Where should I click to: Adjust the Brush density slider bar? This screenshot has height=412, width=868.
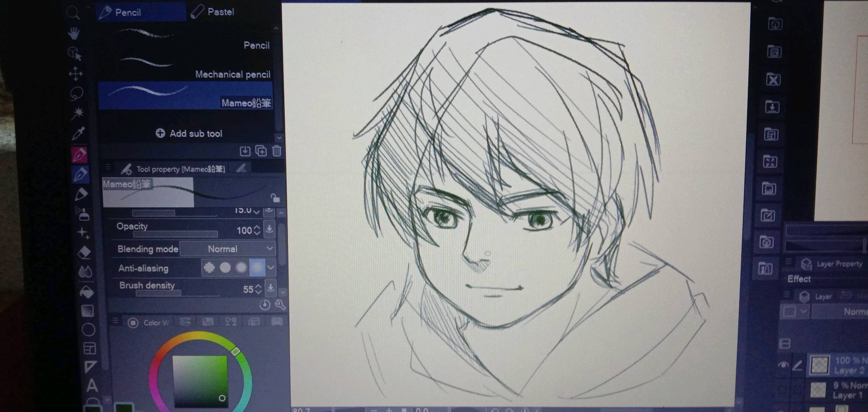[178, 293]
